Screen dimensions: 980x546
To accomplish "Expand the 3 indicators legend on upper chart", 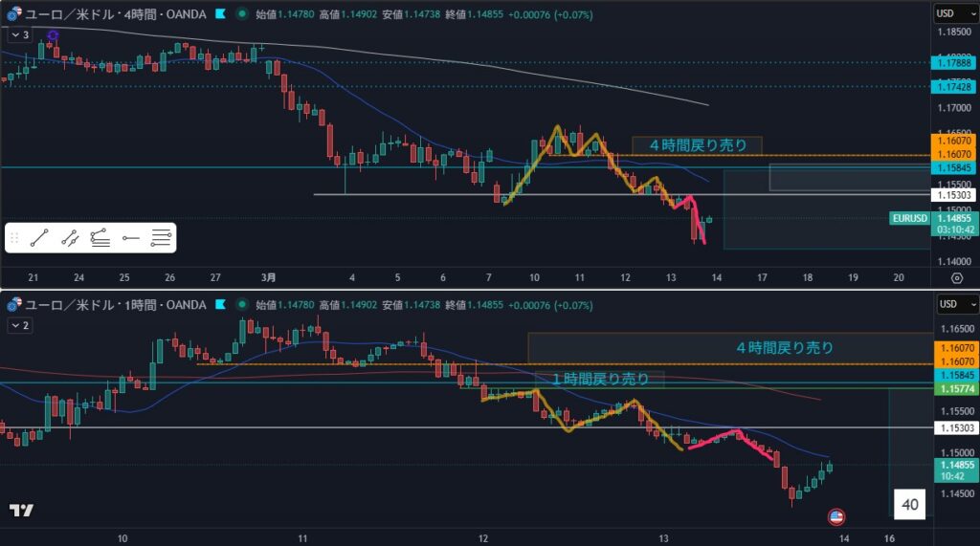I will point(20,34).
